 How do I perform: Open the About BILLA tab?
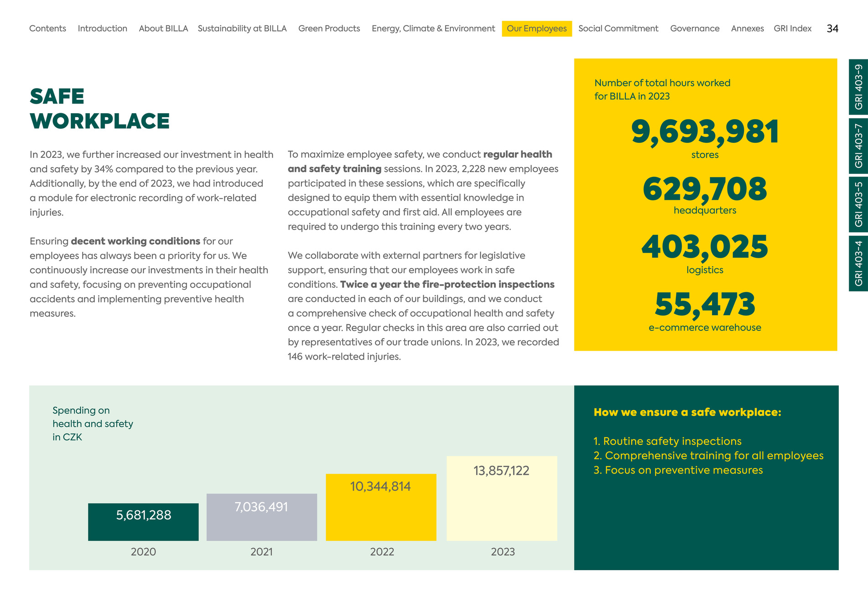(x=163, y=28)
